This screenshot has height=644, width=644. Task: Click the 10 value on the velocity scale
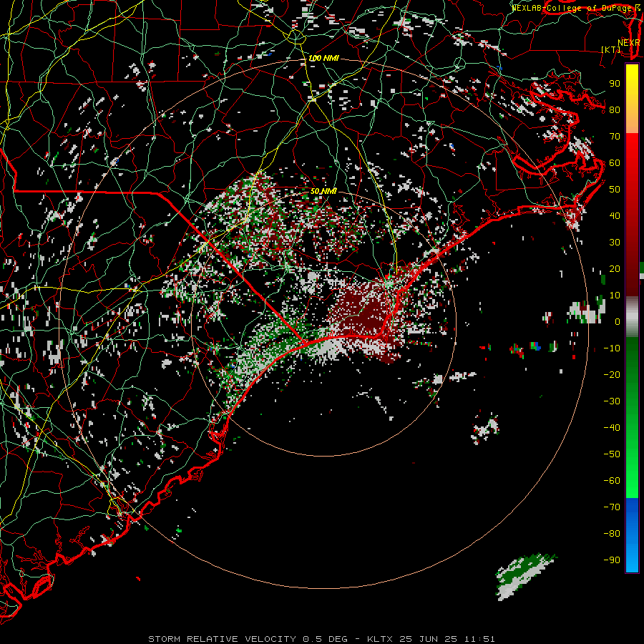click(615, 296)
